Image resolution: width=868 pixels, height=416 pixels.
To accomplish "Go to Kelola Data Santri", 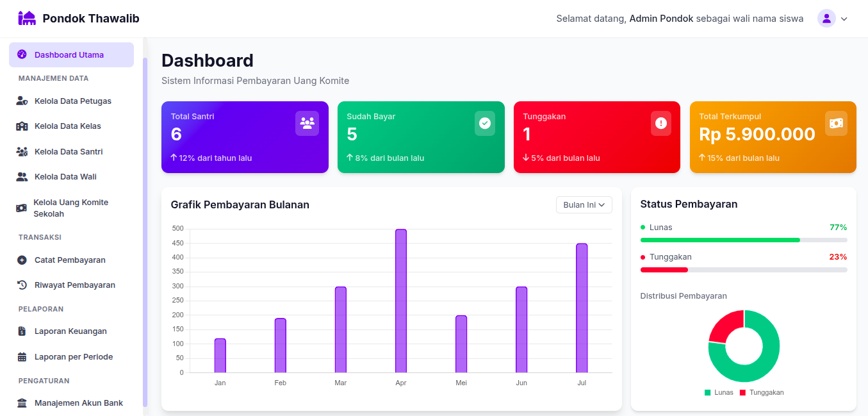I will [x=69, y=152].
